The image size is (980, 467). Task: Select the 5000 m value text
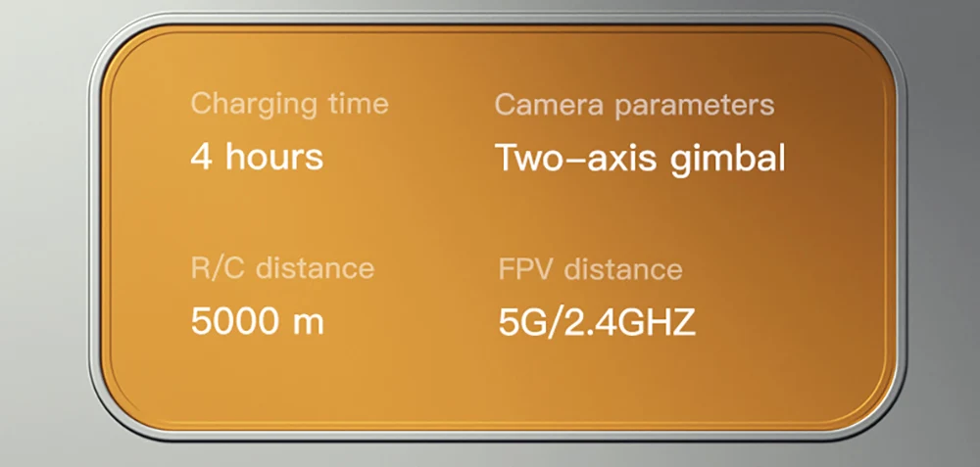[x=258, y=321]
